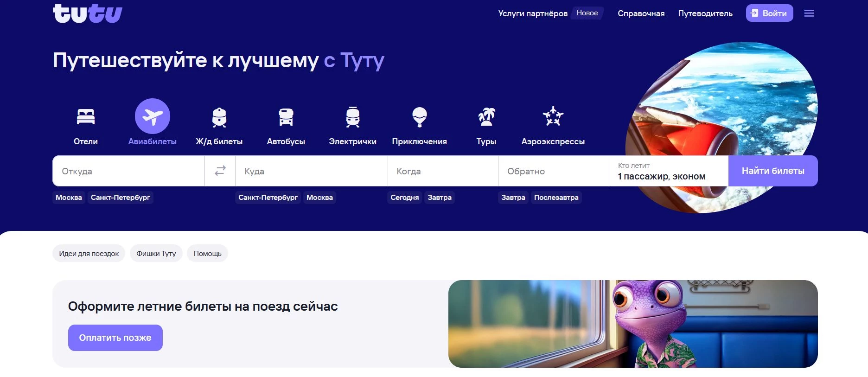Screen dimensions: 868x377
Task: Swap origin and destination arrows
Action: 220,171
